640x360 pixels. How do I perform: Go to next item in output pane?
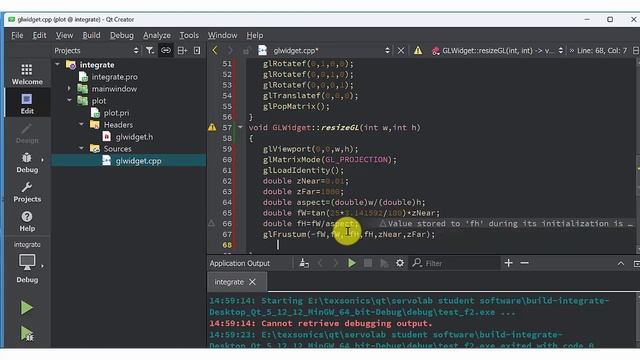[x=336, y=263]
